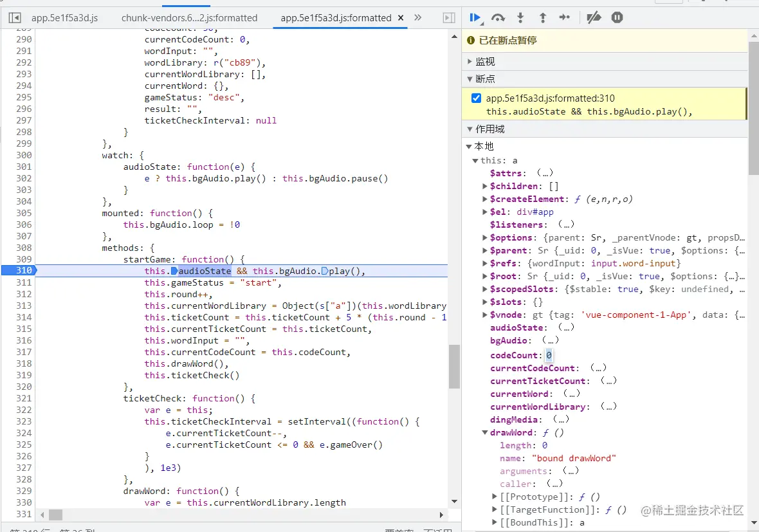Click the sidebar scroll-down arrow
Image resolution: width=759 pixels, height=532 pixels.
click(754, 523)
